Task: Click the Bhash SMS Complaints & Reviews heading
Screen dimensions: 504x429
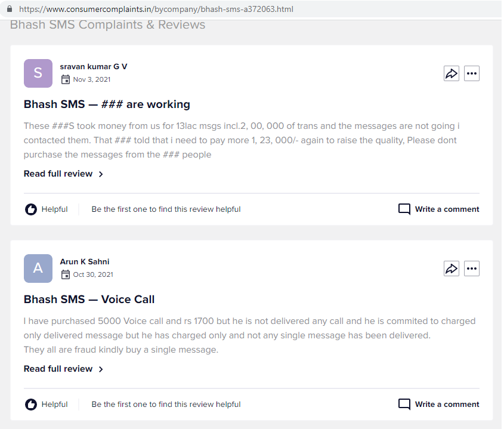Action: [108, 25]
